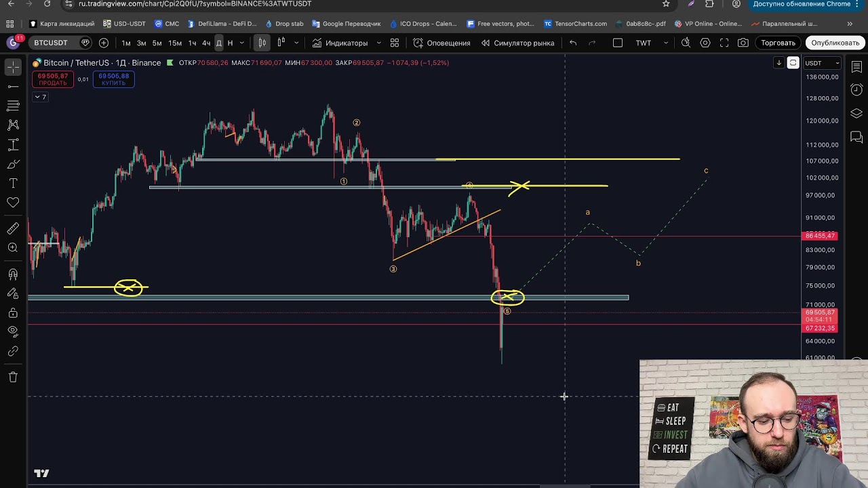Open the TWT layout name menu
The image size is (868, 488).
643,43
